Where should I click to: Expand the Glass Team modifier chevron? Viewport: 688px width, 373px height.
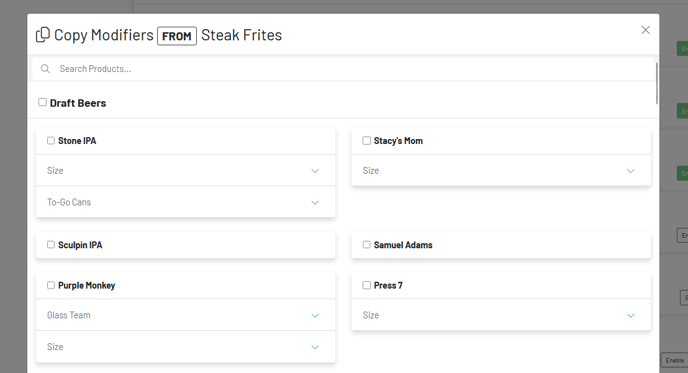click(315, 316)
